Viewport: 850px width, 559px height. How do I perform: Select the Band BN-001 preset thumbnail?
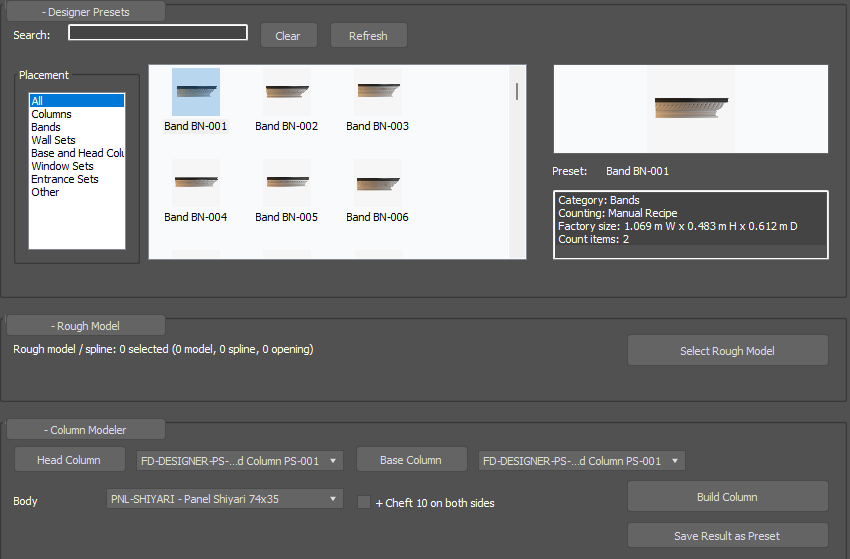[x=196, y=92]
